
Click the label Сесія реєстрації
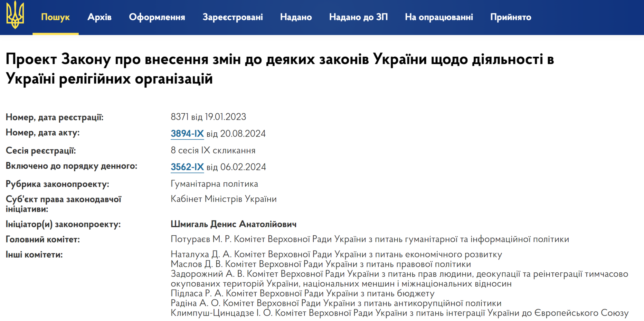click(x=41, y=151)
